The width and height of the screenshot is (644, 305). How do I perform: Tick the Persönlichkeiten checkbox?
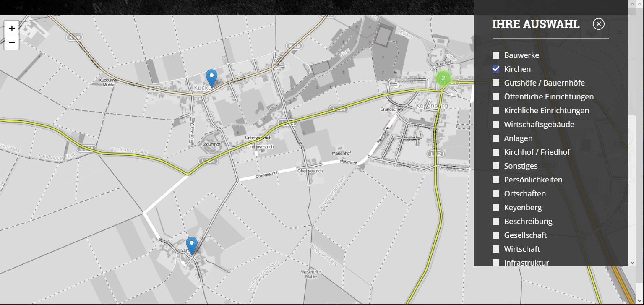[496, 180]
